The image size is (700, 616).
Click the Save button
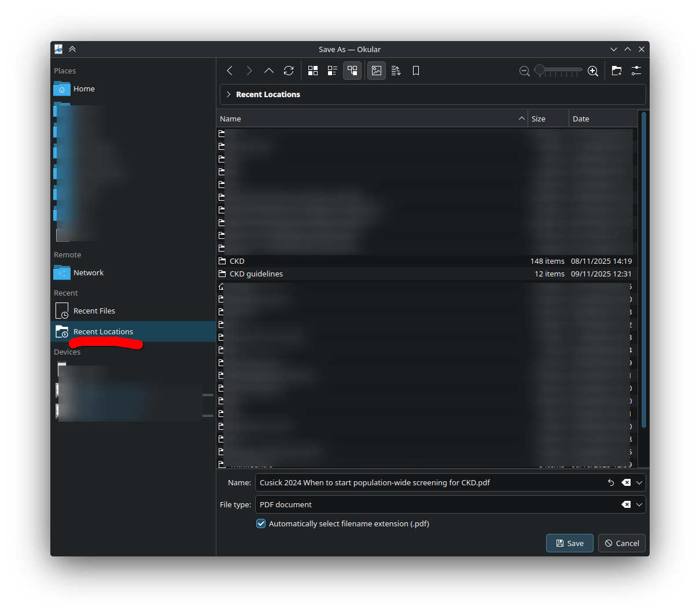pos(569,543)
